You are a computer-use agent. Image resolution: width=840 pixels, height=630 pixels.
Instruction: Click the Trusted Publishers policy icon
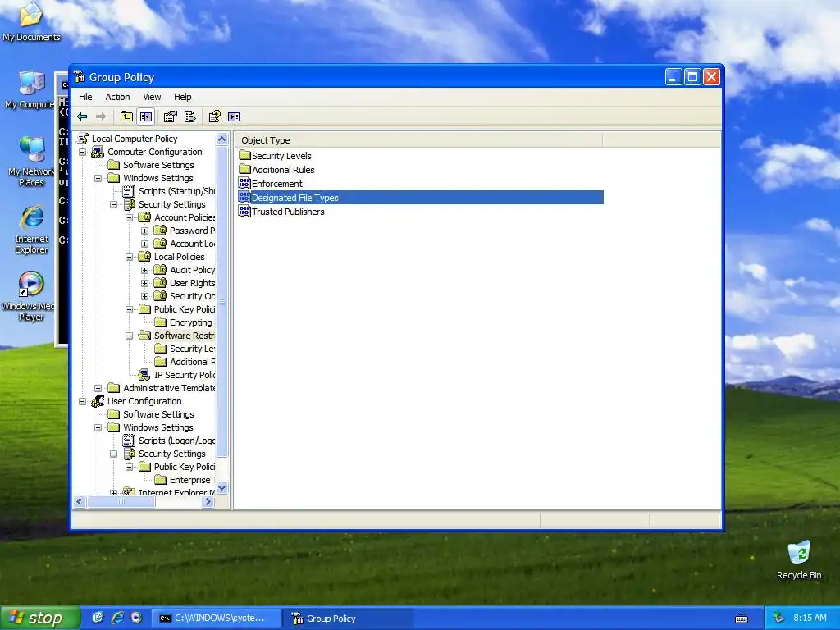tap(244, 211)
